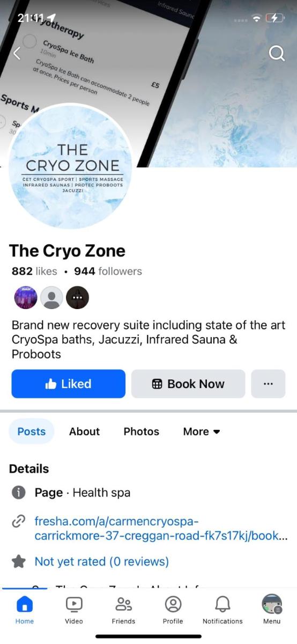This screenshot has width=297, height=644.
Task: Open the search magnifier icon
Action: point(277,53)
